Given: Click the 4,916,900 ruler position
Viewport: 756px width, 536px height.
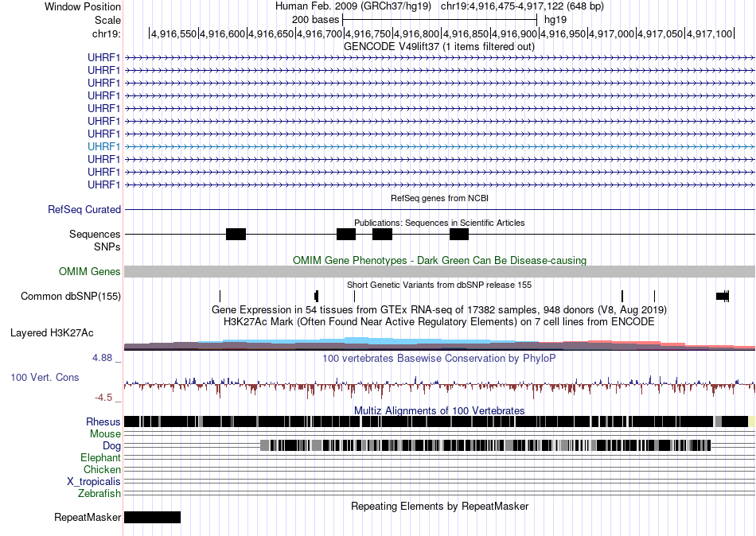Looking at the screenshot, I should click(514, 33).
